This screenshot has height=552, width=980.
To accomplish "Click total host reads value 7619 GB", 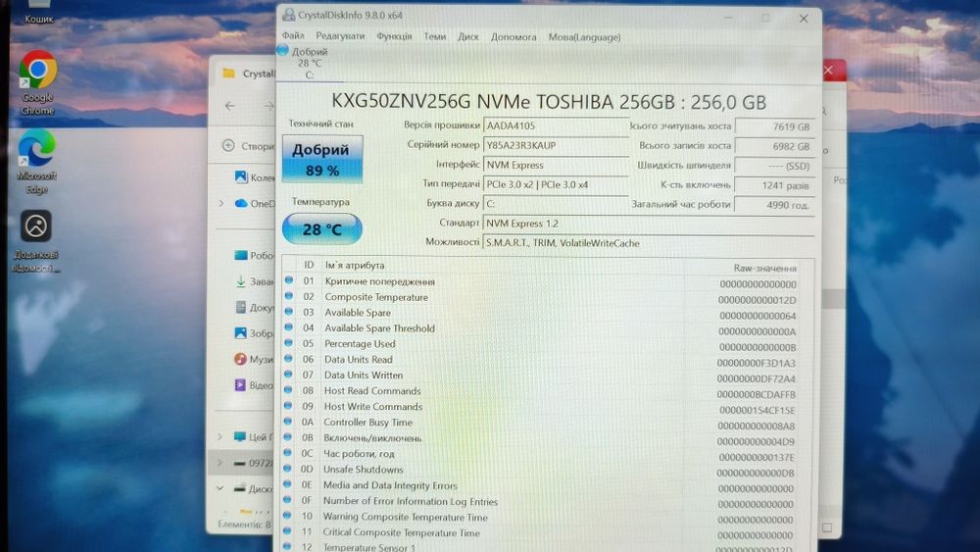I will (774, 126).
